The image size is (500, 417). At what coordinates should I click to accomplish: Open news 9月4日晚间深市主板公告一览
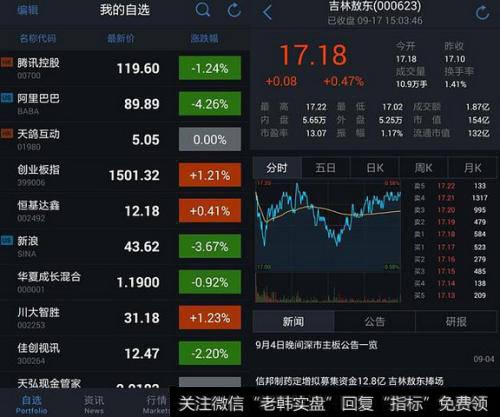(x=317, y=345)
